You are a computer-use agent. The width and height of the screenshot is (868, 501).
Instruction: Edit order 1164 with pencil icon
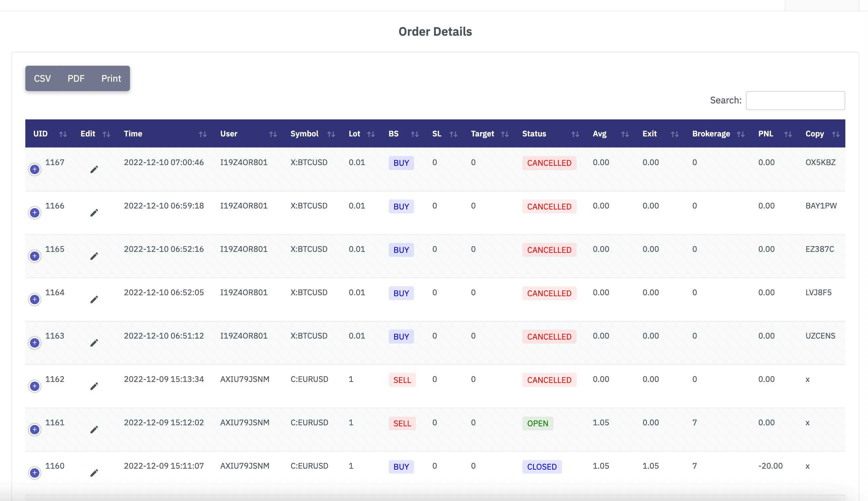[94, 299]
